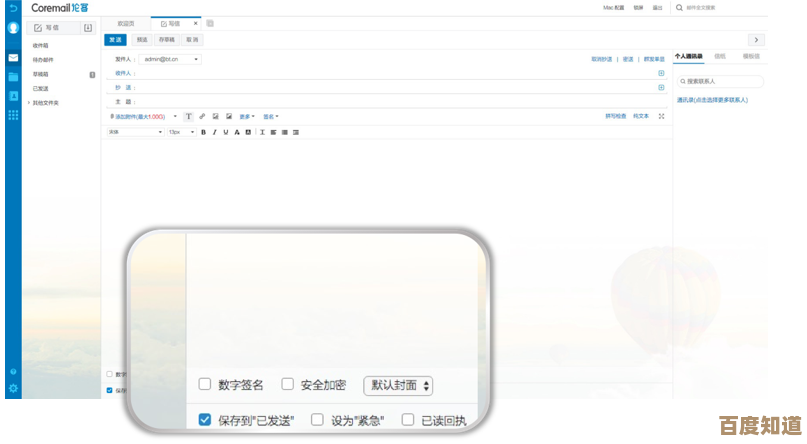Click the insert link icon

pos(202,116)
